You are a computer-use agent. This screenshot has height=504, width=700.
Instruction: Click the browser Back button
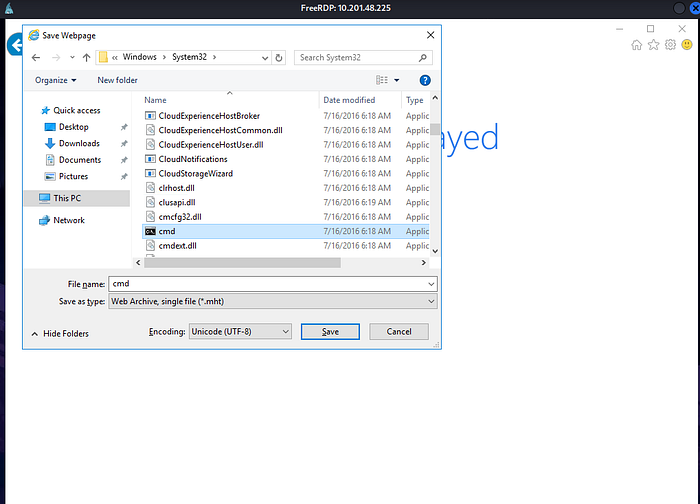click(15, 45)
